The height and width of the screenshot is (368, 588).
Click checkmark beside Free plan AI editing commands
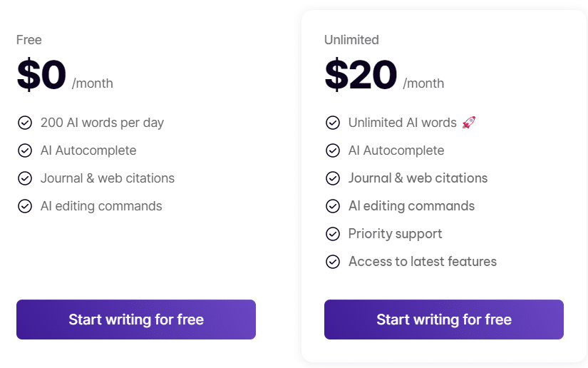(25, 206)
